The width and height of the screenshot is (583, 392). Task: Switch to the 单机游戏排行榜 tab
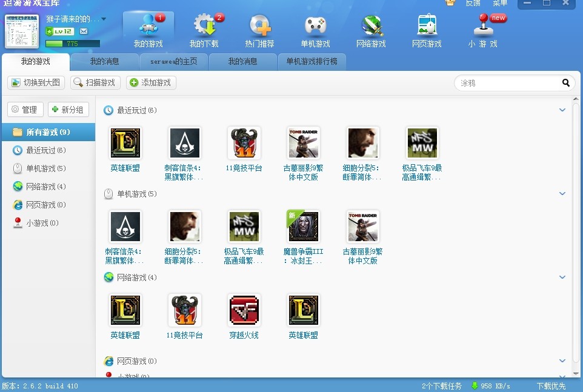(312, 62)
